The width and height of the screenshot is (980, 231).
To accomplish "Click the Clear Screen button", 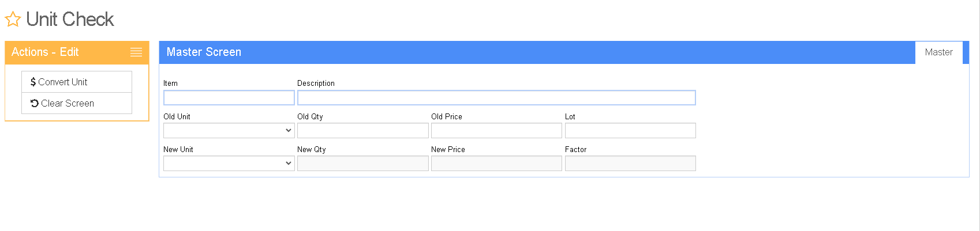I will (x=77, y=103).
